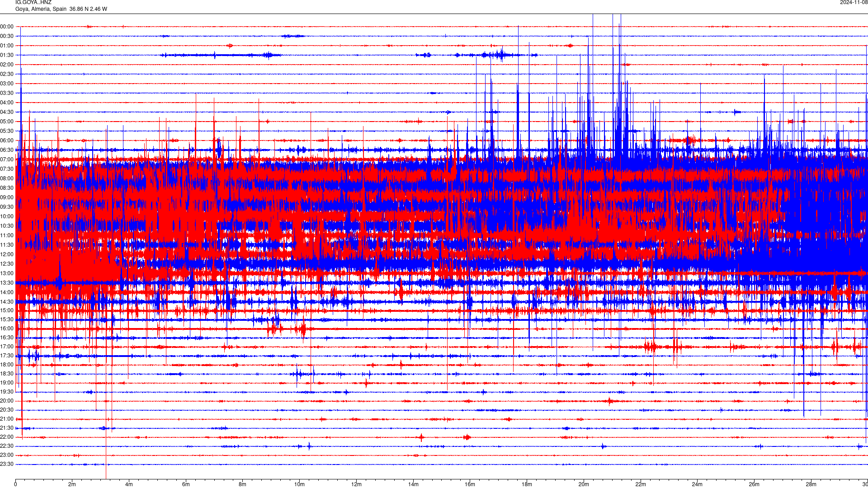Select the 15:30 time row label
The width and height of the screenshot is (868, 488).
point(7,319)
